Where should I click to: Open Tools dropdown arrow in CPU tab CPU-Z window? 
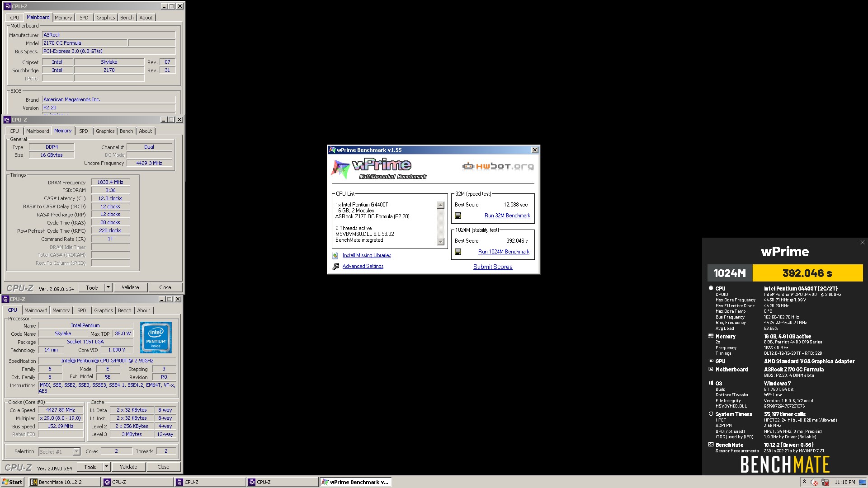pyautogui.click(x=106, y=467)
